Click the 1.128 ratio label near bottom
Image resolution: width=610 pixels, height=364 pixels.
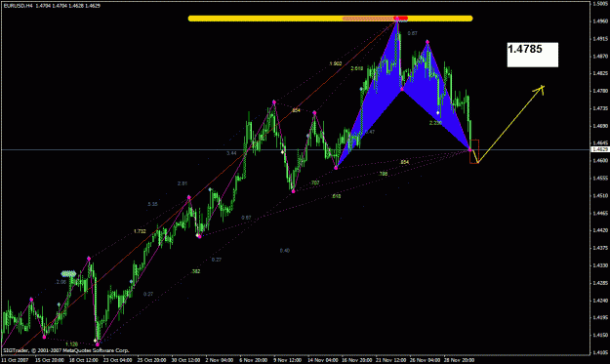(x=71, y=344)
